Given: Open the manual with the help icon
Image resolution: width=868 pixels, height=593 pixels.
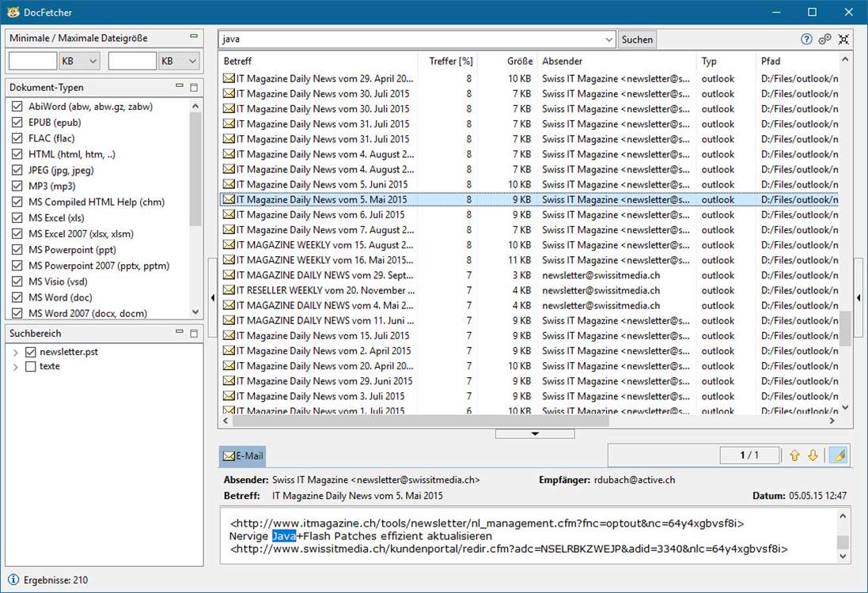Looking at the screenshot, I should click(806, 40).
